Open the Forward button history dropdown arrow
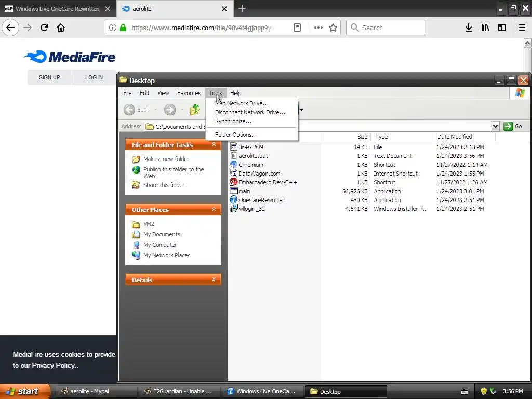532x399 pixels. [182, 109]
